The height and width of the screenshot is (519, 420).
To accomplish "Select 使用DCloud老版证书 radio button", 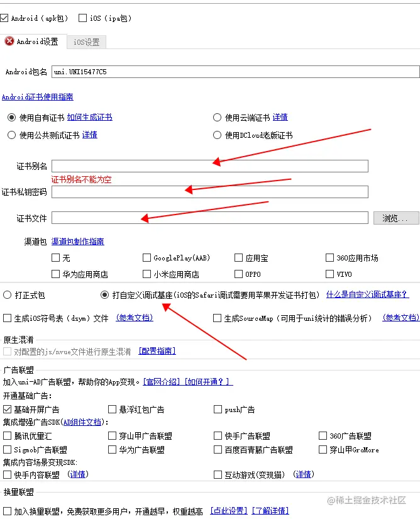I will click(x=217, y=135).
